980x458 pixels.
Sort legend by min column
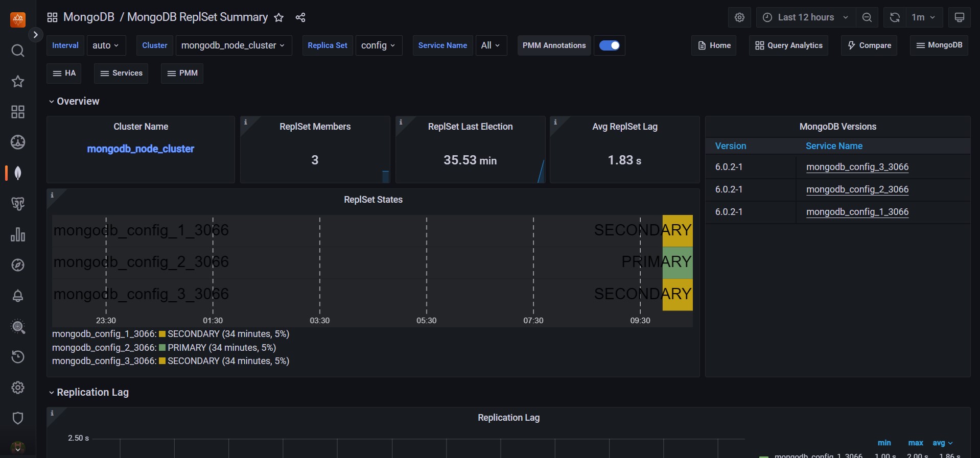884,443
